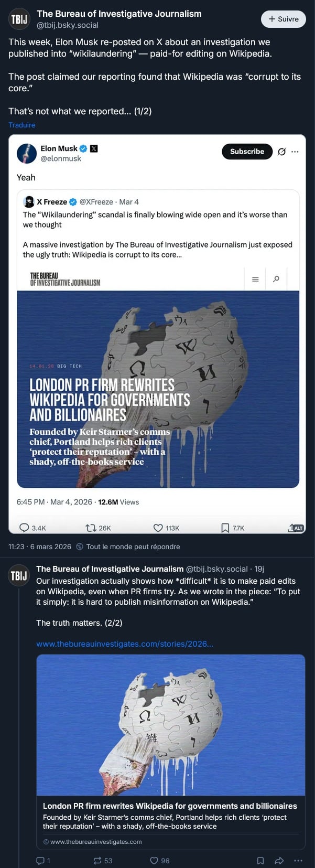
Task: Open the thebureauinvestigates.com stories link
Action: click(125, 644)
